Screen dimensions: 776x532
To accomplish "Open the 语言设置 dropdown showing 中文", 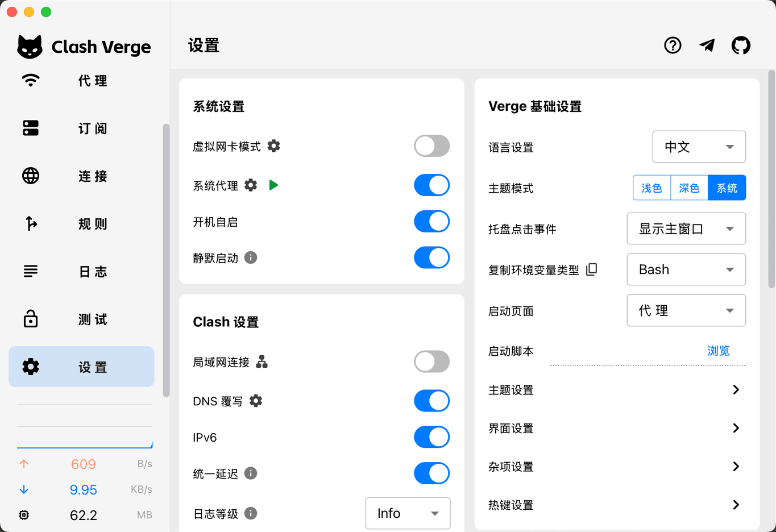I will point(699,147).
